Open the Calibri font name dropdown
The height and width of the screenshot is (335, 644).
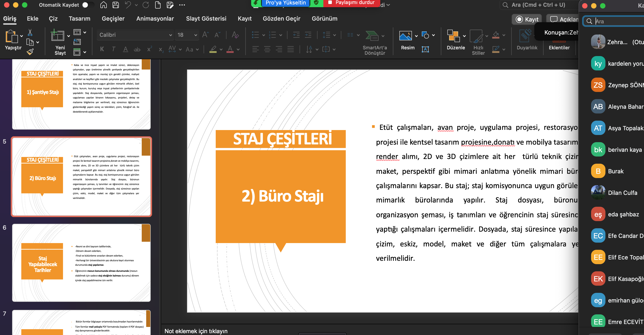coord(170,35)
